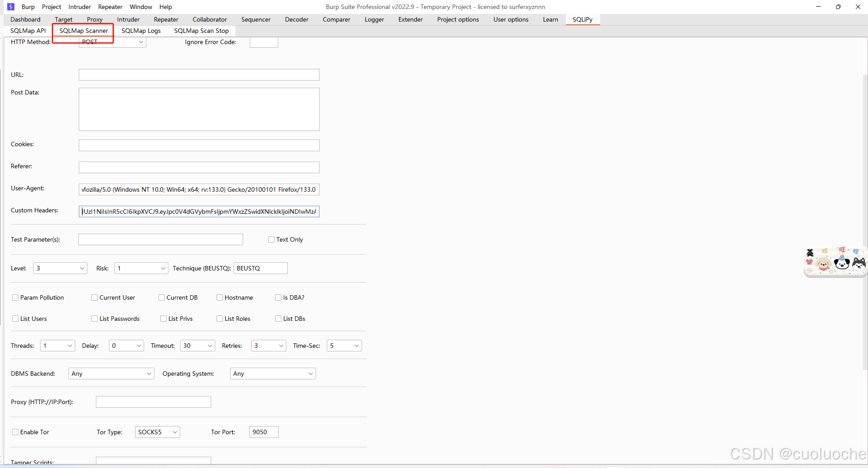
Task: Toggle the List Users checkbox
Action: [15, 319]
